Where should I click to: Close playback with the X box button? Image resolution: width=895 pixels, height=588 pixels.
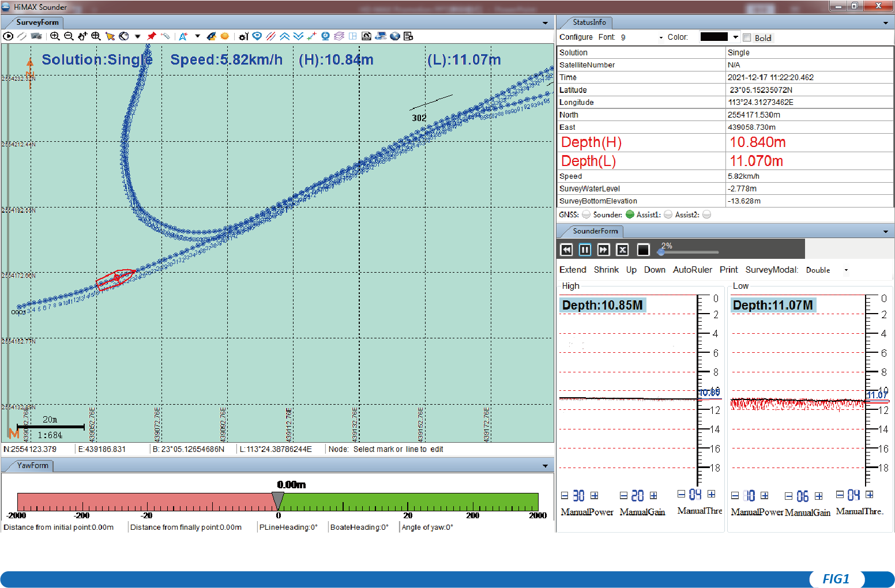pyautogui.click(x=622, y=250)
